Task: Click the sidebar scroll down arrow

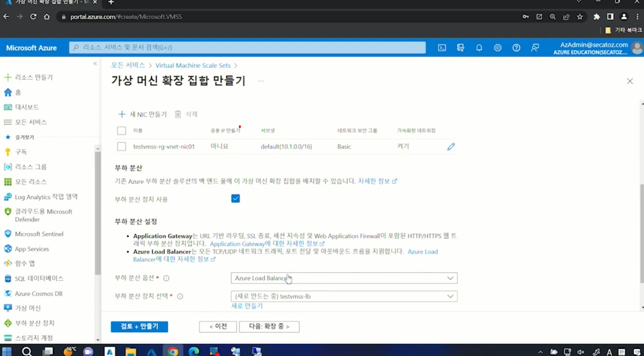Action: click(x=98, y=340)
